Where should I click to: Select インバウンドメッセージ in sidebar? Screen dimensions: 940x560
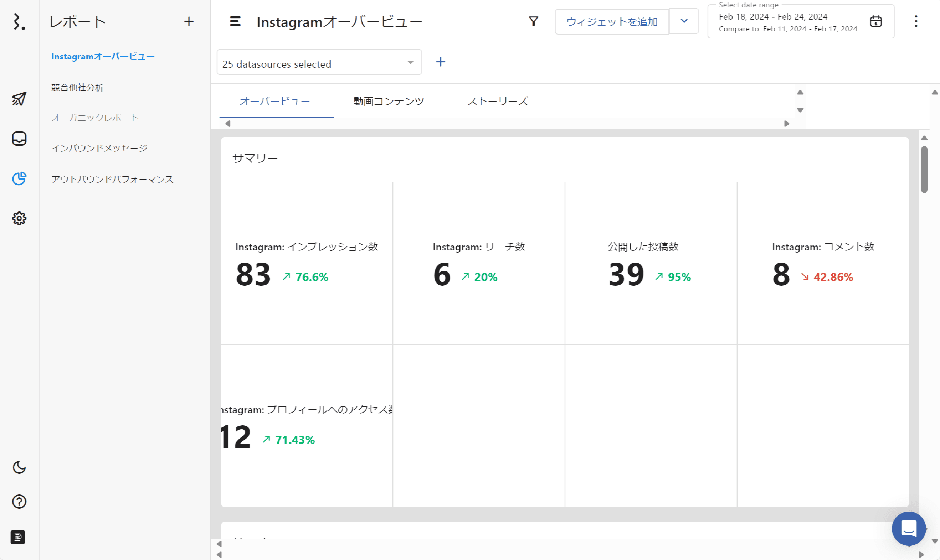pos(99,148)
